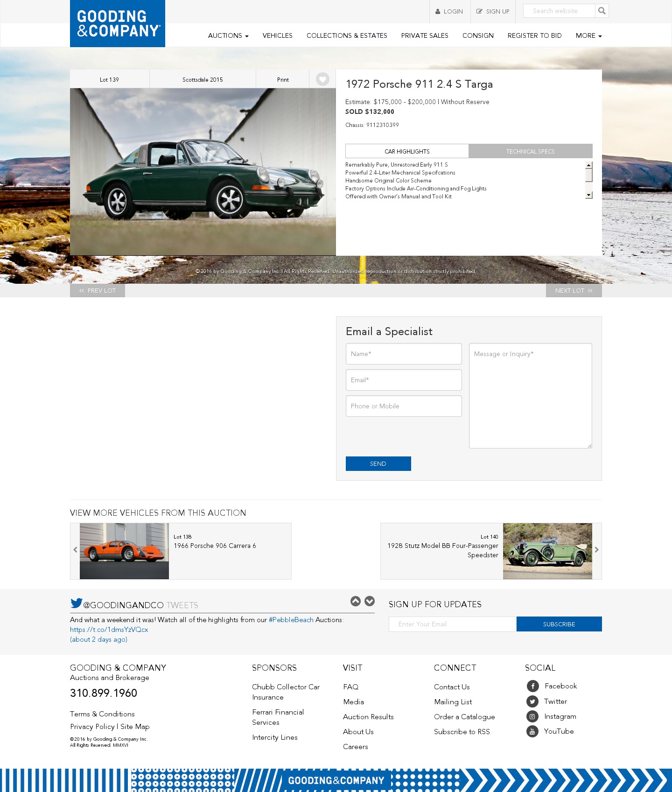The width and height of the screenshot is (672, 792).
Task: Open the green Stutz Speedster thumbnail
Action: (x=547, y=551)
